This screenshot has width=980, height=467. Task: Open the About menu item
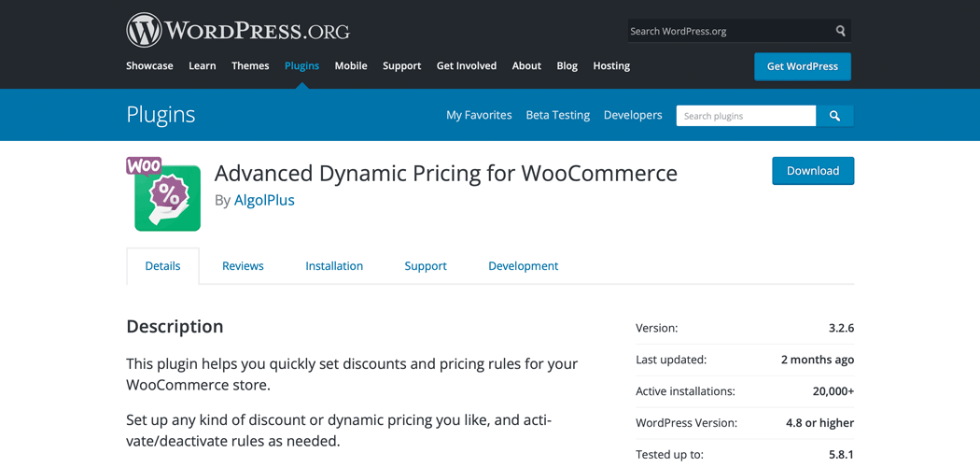(x=526, y=65)
